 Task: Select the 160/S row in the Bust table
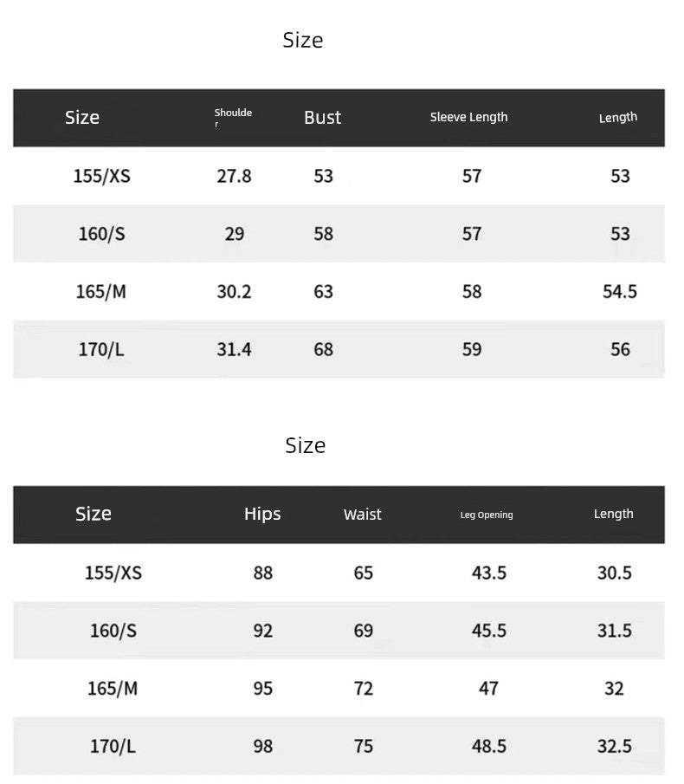(x=101, y=234)
